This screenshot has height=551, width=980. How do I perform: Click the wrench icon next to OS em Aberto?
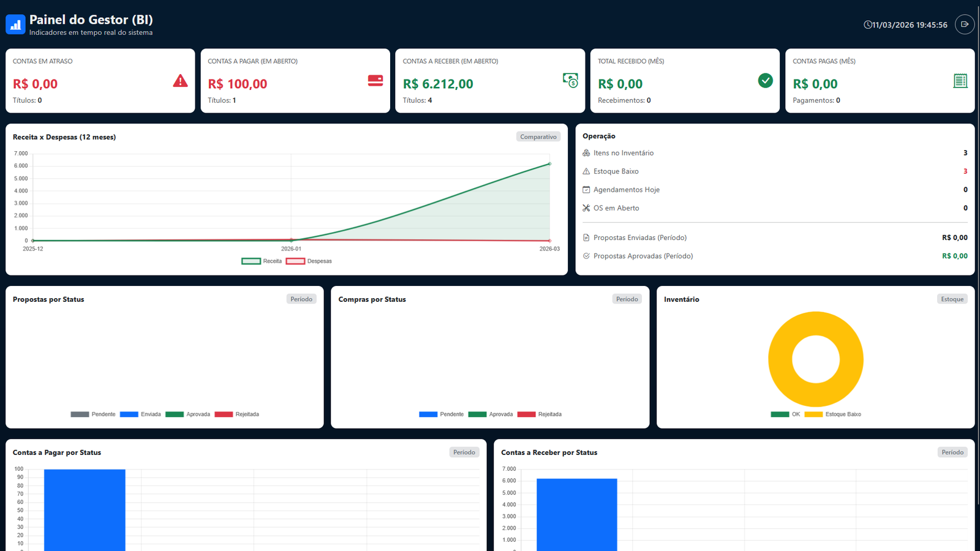click(586, 208)
